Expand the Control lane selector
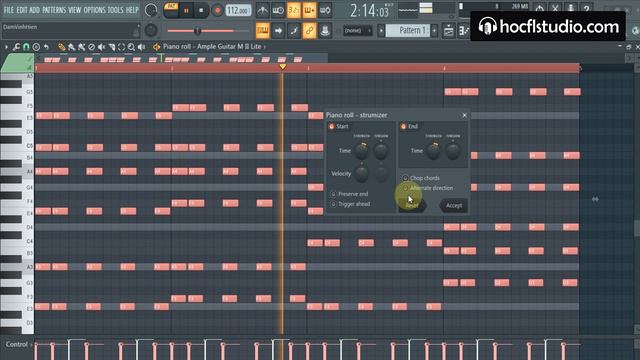This screenshot has height=360, width=640. pos(31,345)
